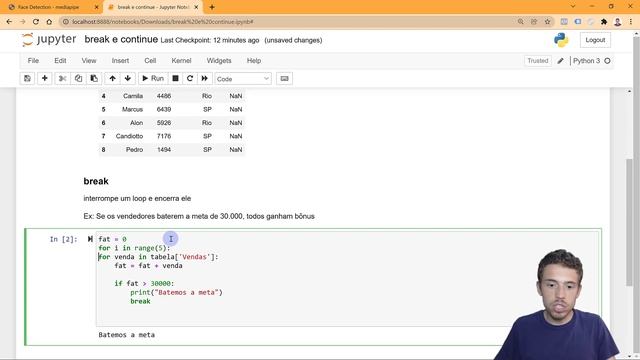Image resolution: width=640 pixels, height=360 pixels.
Task: Click inside the code cell editor
Action: (x=348, y=279)
